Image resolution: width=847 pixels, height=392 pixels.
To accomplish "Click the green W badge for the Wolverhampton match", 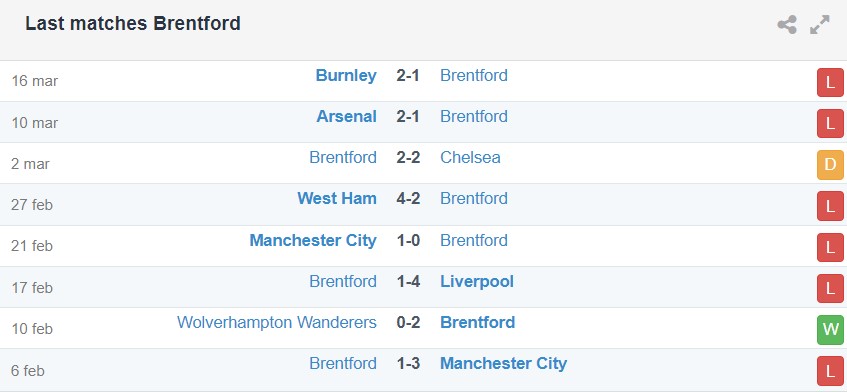I will (830, 330).
